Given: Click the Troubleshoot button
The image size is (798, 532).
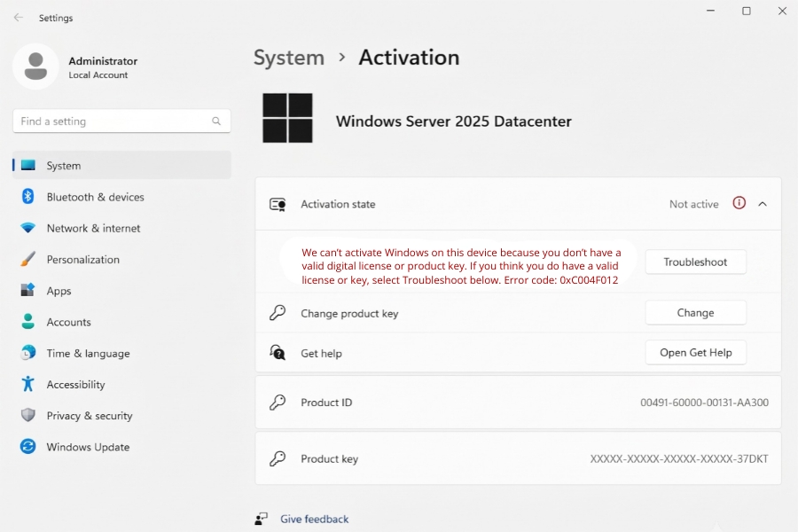Looking at the screenshot, I should pyautogui.click(x=696, y=262).
